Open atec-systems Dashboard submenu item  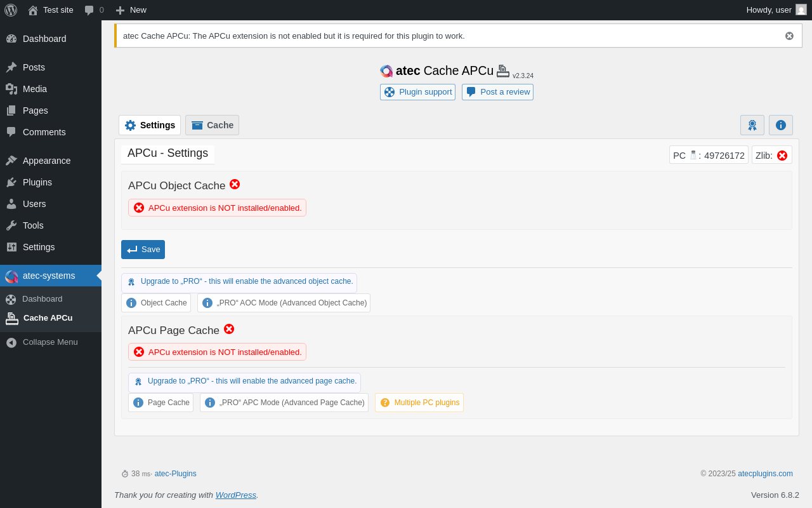click(51, 299)
